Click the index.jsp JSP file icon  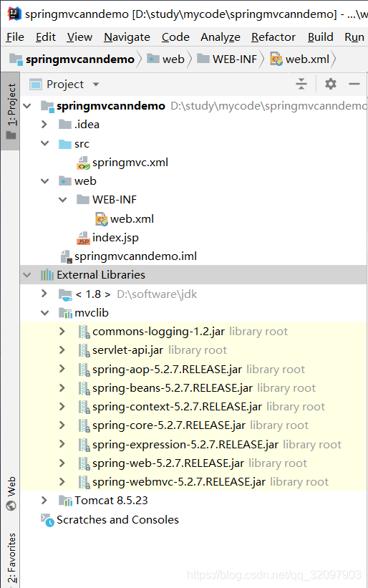tap(84, 238)
